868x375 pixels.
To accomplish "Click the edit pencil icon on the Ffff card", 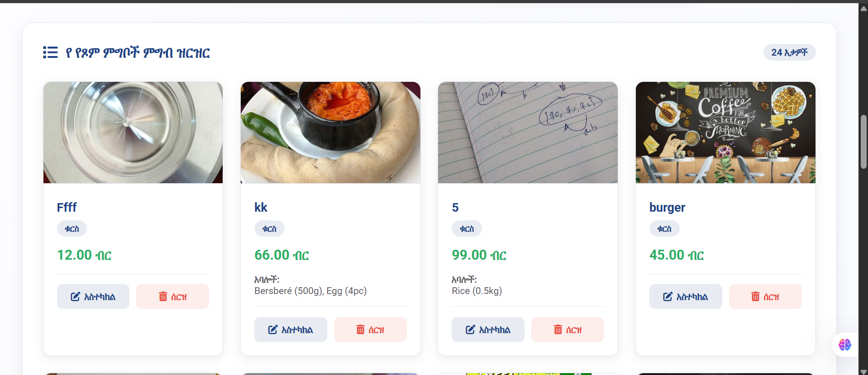I will click(x=76, y=296).
